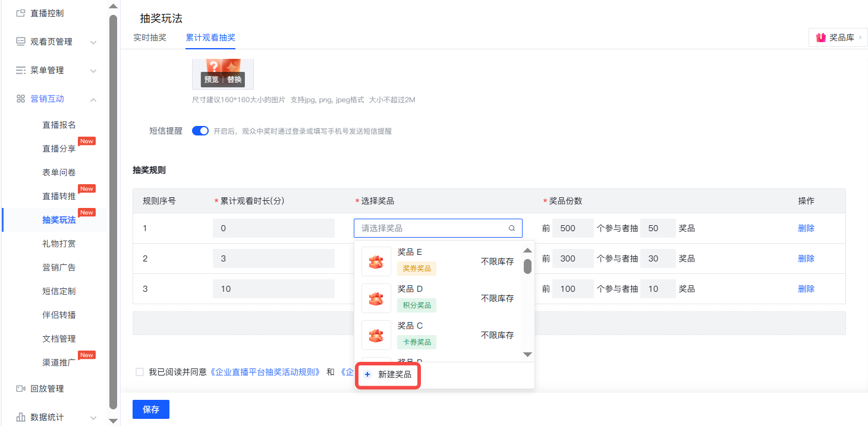Check the 我已阅读并同意 agreement checkbox
The height and width of the screenshot is (426, 868).
140,372
